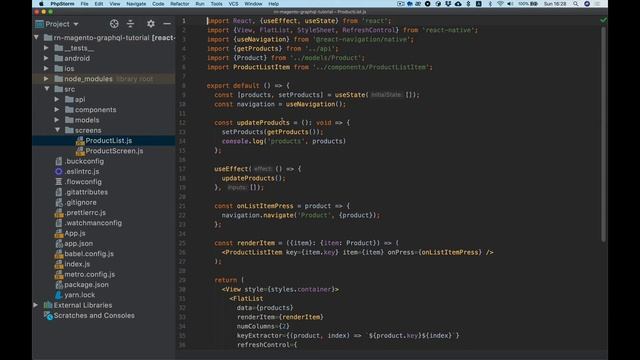Open the Refactor menu
The width and height of the screenshot is (640, 360).
(x=180, y=4)
